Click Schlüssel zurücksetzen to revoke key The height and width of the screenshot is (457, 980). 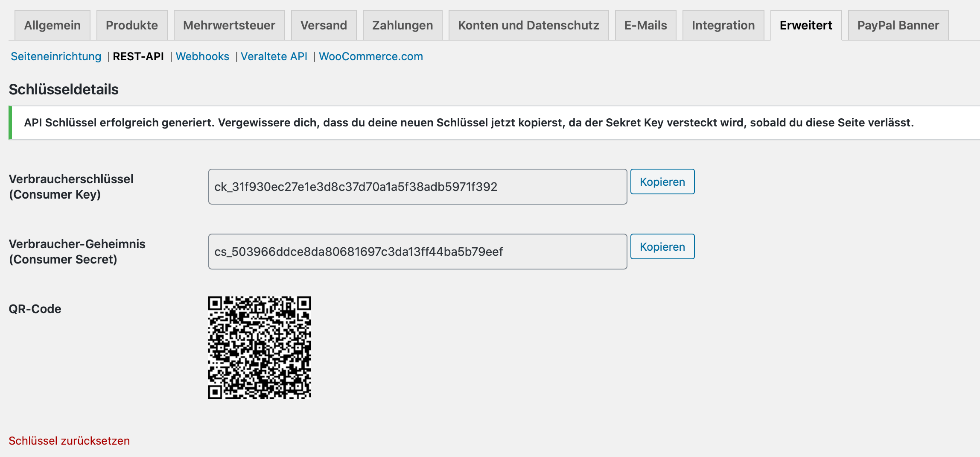click(69, 441)
